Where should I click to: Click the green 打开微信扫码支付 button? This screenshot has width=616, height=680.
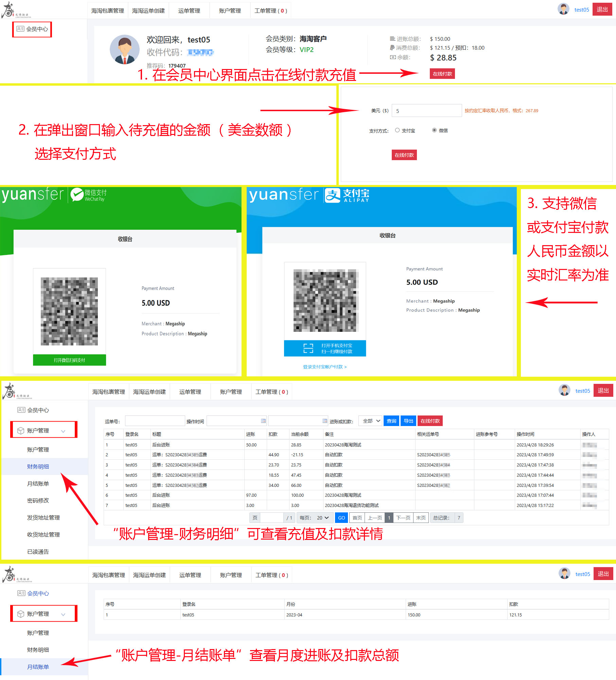[x=69, y=360]
